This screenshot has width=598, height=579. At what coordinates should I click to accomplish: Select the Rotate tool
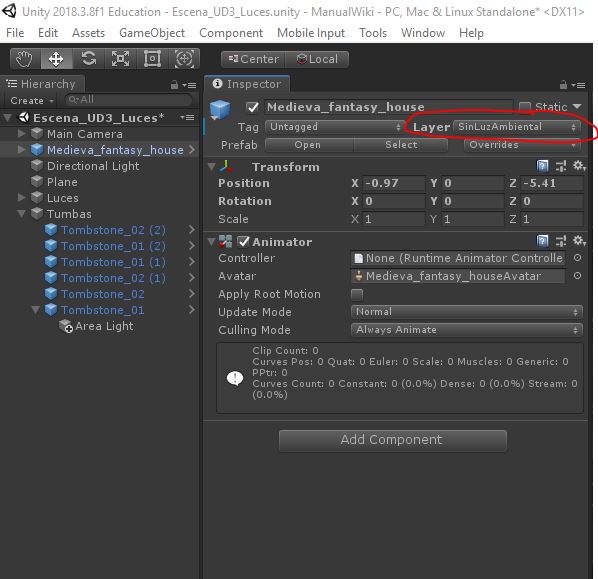pos(88,59)
